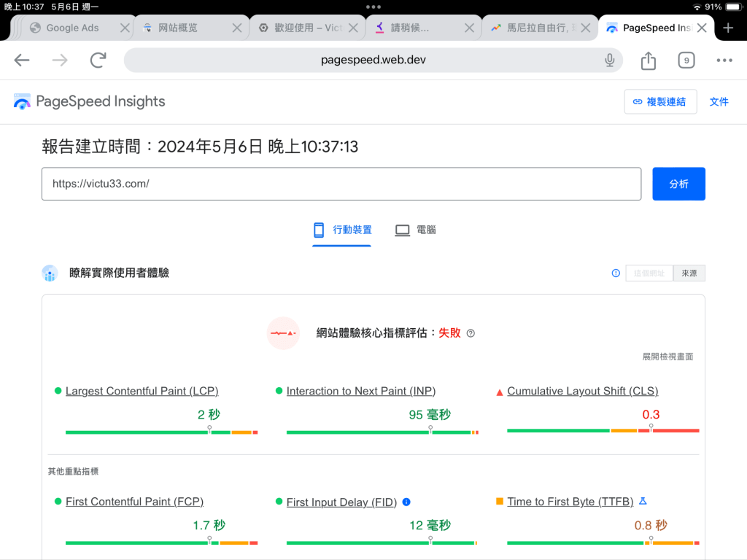Expand view via 展開檢視畫面
The image size is (747, 560).
click(667, 357)
